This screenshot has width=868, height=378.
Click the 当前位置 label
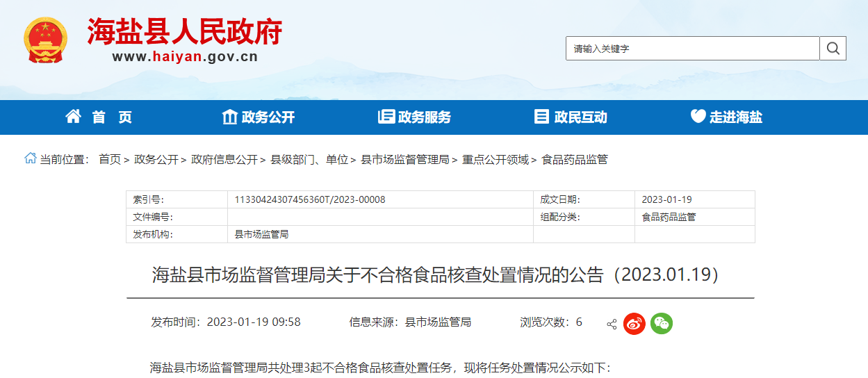[x=65, y=159]
